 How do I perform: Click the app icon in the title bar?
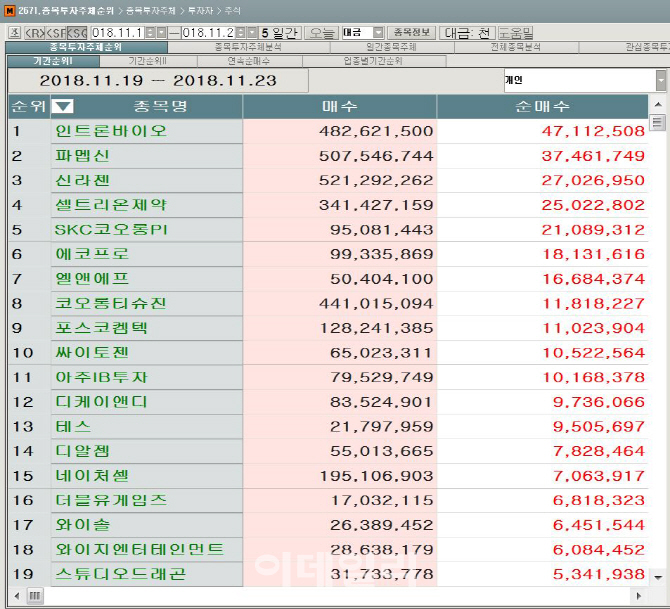(9, 9)
